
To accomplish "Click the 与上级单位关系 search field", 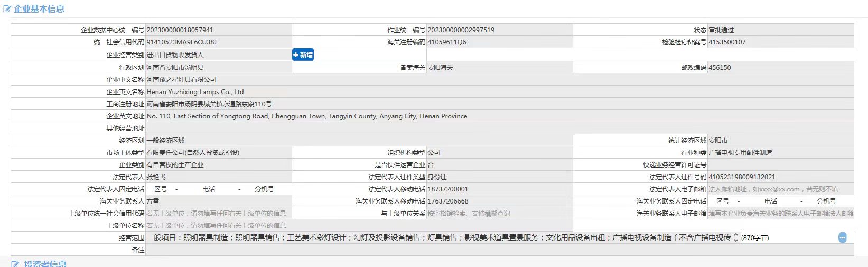I will [500, 214].
